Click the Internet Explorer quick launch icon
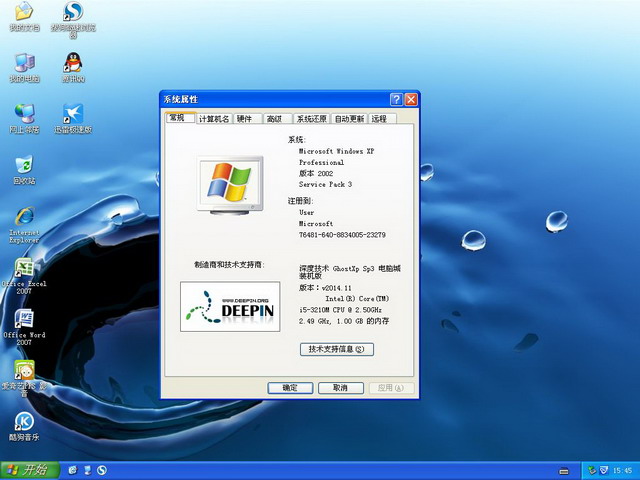The height and width of the screenshot is (480, 640). [x=73, y=470]
